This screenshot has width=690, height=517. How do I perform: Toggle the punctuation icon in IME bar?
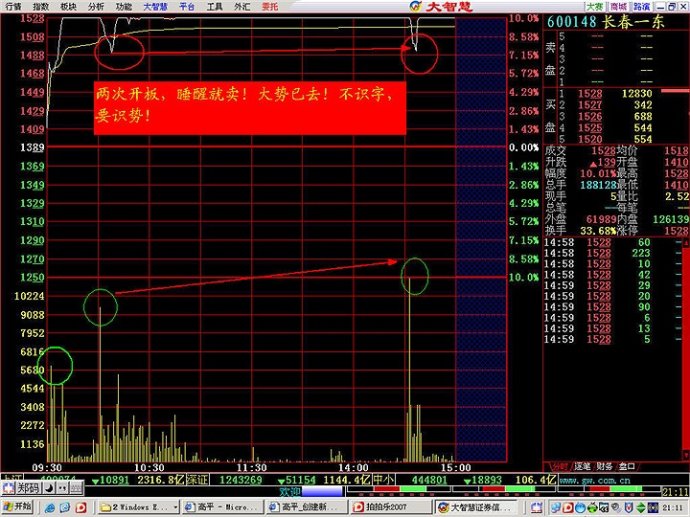pos(63,488)
